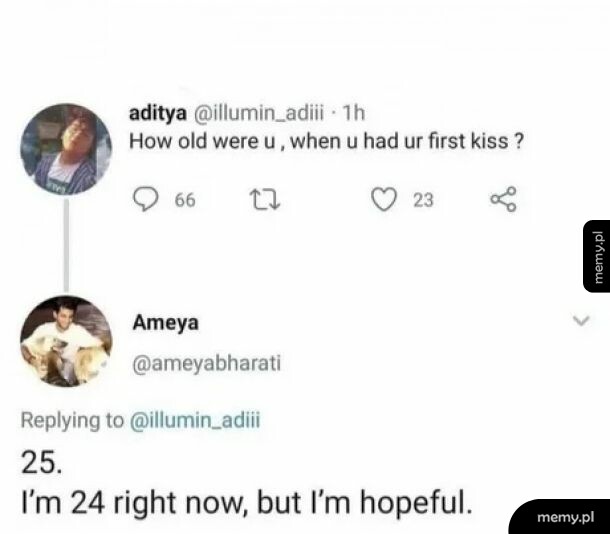Click the reply speech bubble icon
610x534 pixels.
pyautogui.click(x=146, y=199)
